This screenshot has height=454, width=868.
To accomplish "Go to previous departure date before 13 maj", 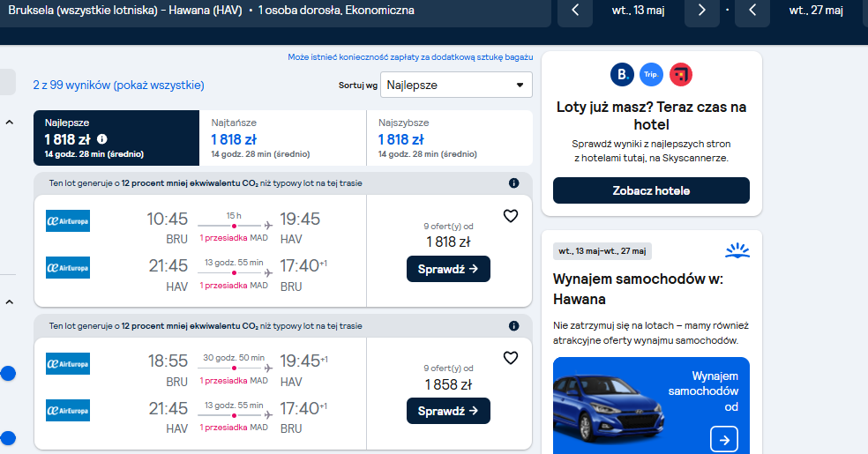I will pyautogui.click(x=575, y=10).
